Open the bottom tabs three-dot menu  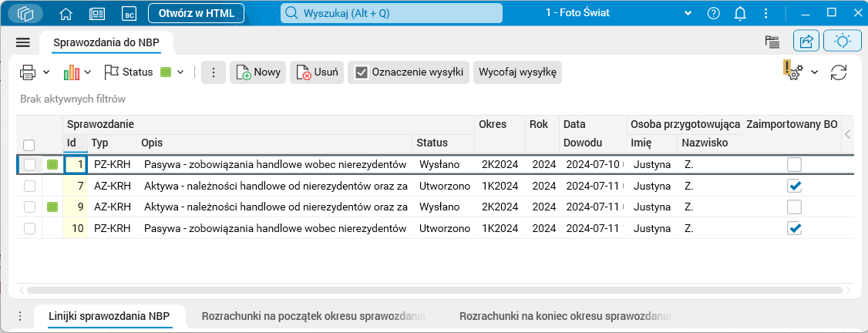[20, 316]
